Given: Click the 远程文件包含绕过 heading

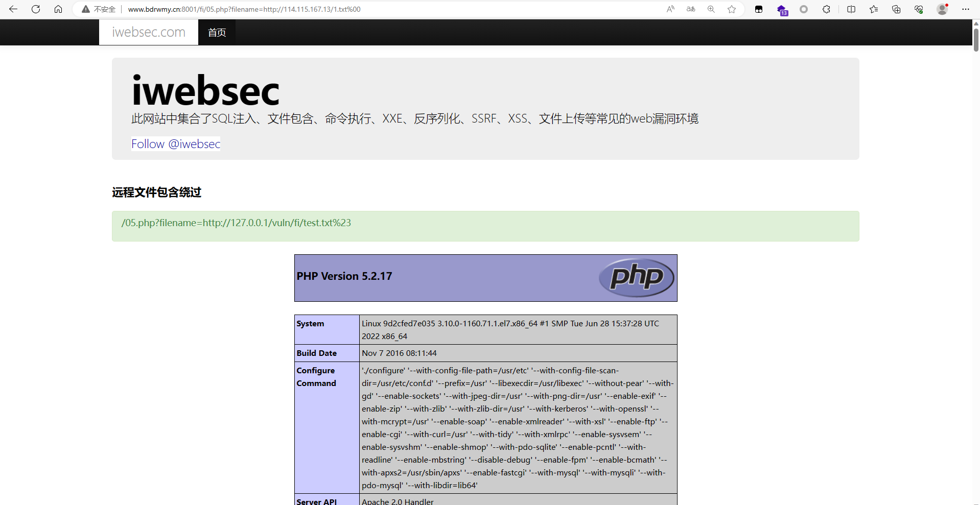Looking at the screenshot, I should click(156, 192).
